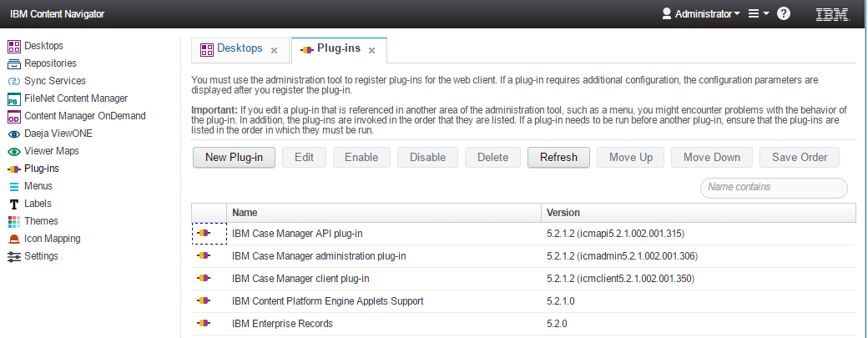This screenshot has height=338, width=868.
Task: Open Icon Mapping in the sidebar
Action: coord(52,239)
